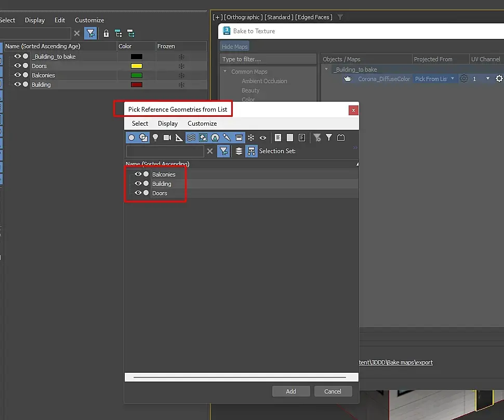Toggle Display Frozen snowflake icon in dialog
The height and width of the screenshot is (420, 504).
tap(251, 138)
